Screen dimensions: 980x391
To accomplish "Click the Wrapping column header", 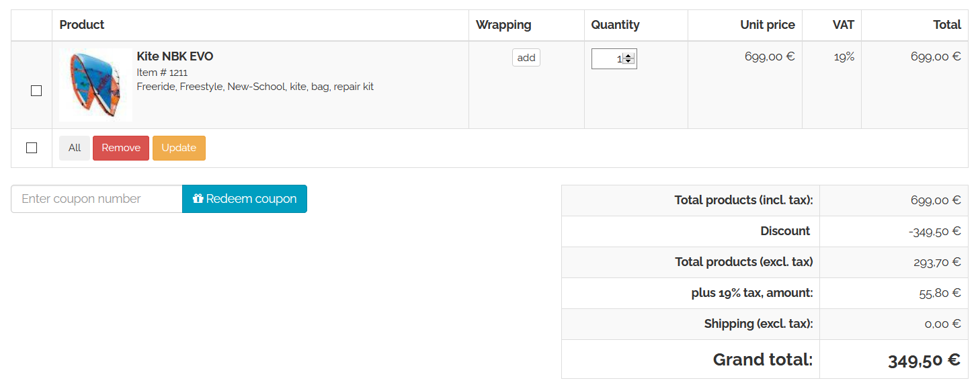I will (503, 25).
